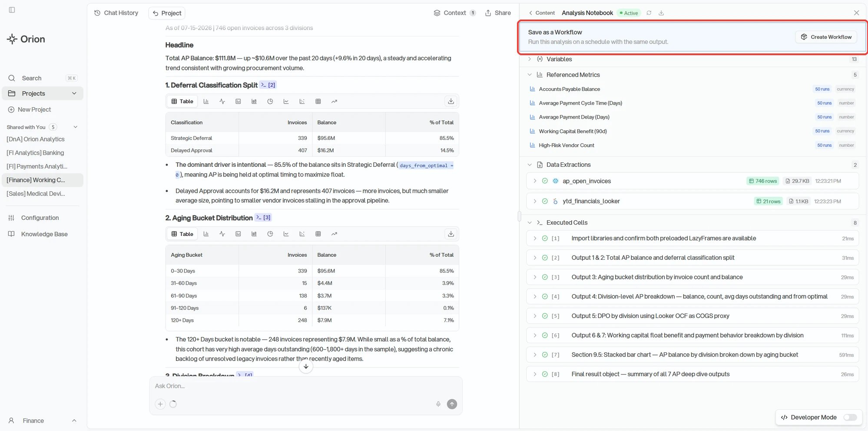
Task: Expand the ap_open_invoices extraction
Action: pyautogui.click(x=535, y=181)
